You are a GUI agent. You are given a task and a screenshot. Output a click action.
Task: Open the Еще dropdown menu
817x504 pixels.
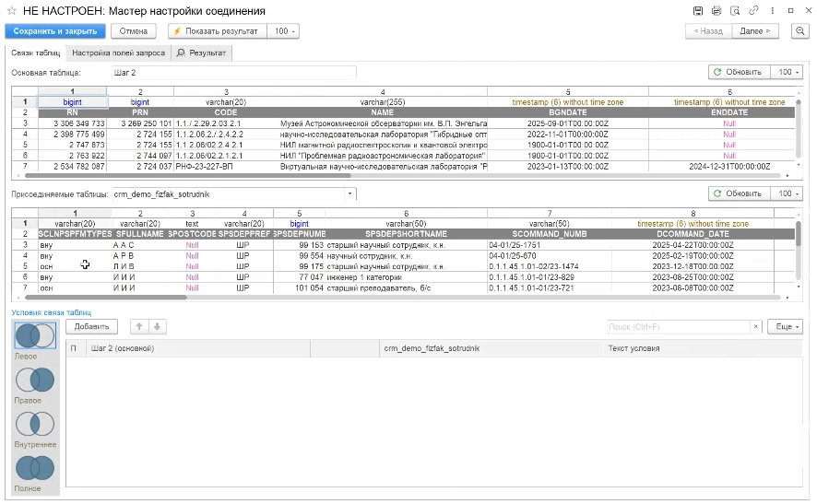(786, 327)
